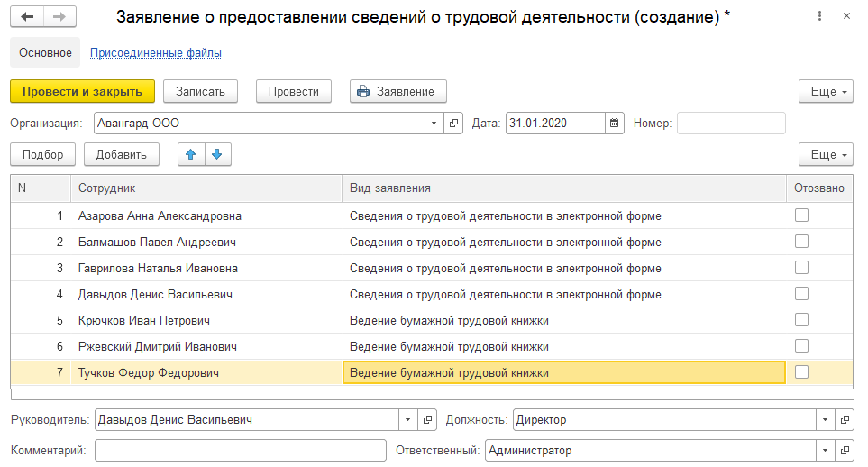Open the Должность record via its open icon
868x467 pixels.
point(845,420)
